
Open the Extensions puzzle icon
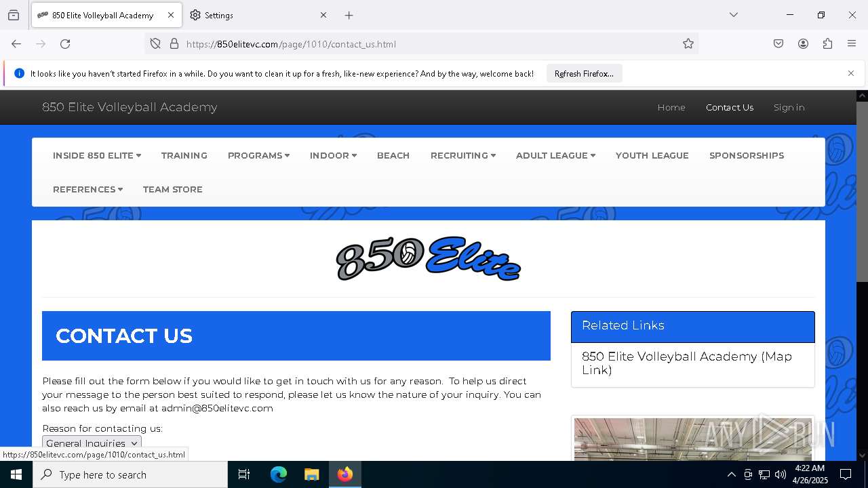click(827, 44)
